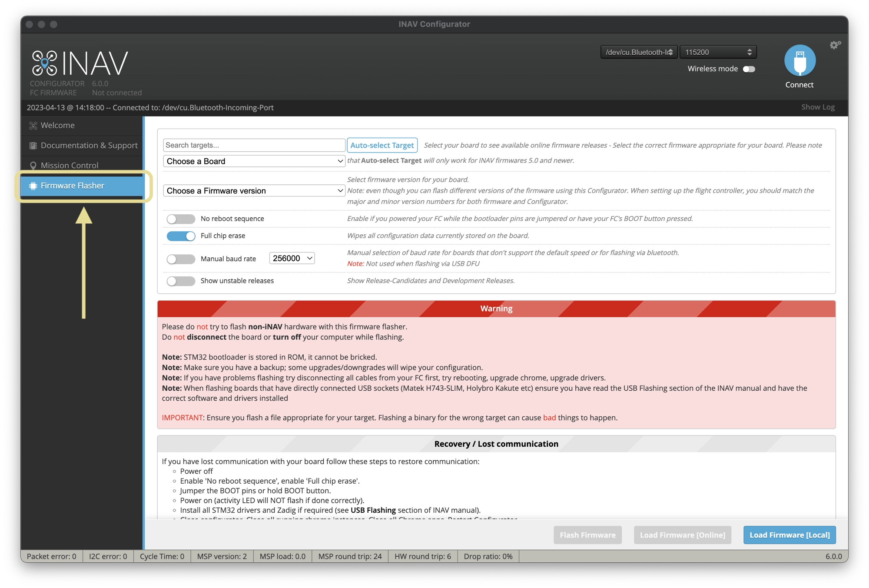Enable the Manual baud rate toggle
Image resolution: width=869 pixels, height=588 pixels.
[180, 258]
